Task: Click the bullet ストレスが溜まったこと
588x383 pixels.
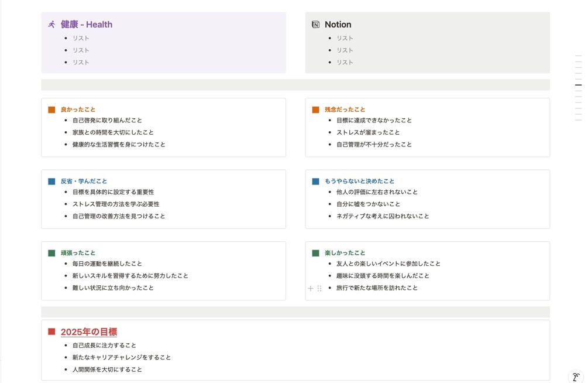Action: (x=368, y=132)
